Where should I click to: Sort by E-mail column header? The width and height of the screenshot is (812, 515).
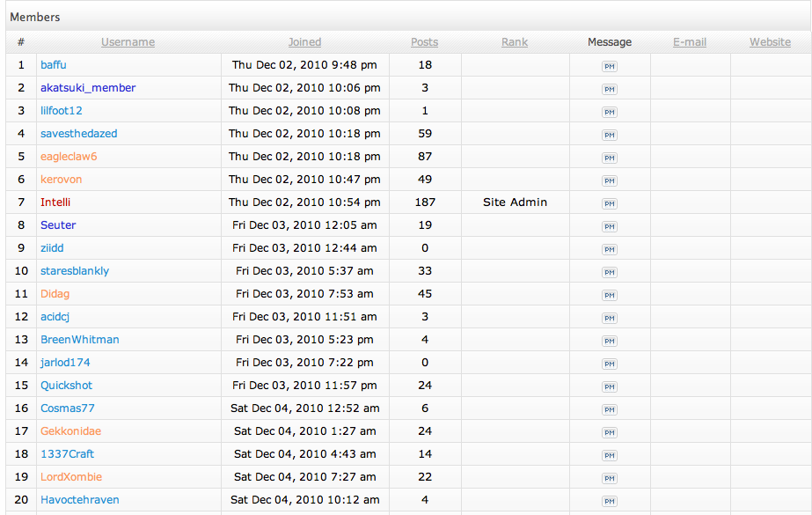point(690,42)
